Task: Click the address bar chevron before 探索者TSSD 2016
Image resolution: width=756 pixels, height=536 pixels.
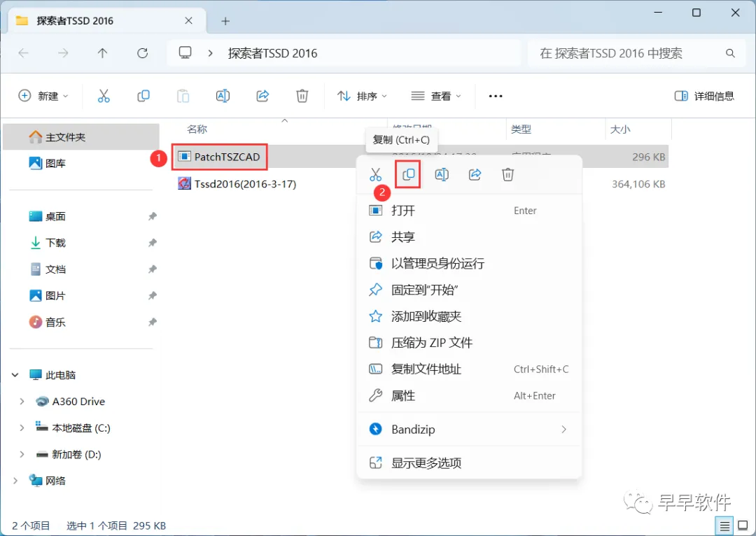Action: (210, 53)
